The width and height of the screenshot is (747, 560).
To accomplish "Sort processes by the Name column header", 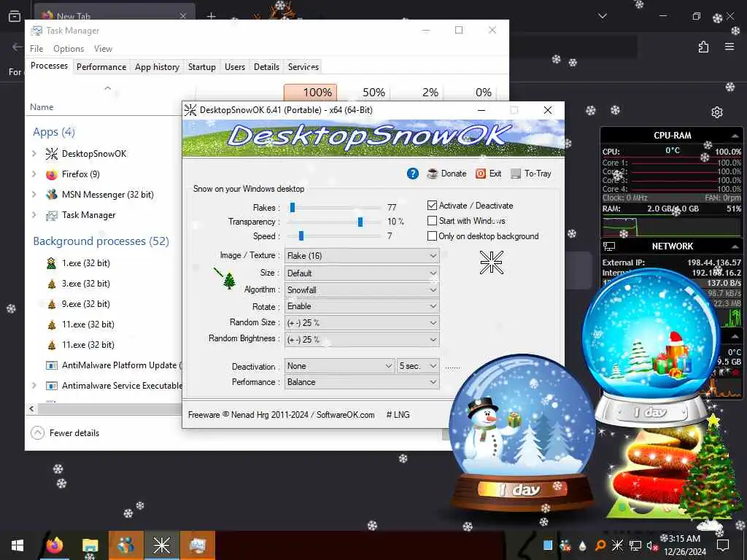I will (42, 107).
